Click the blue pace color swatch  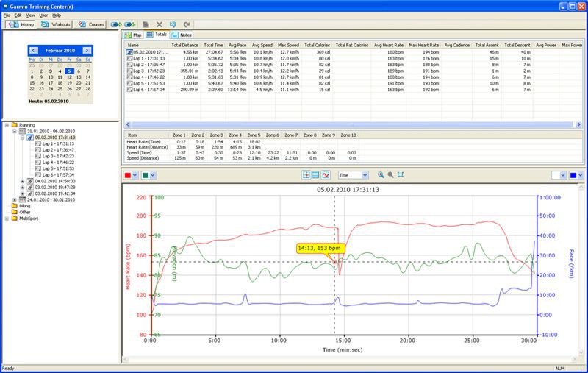(573, 175)
